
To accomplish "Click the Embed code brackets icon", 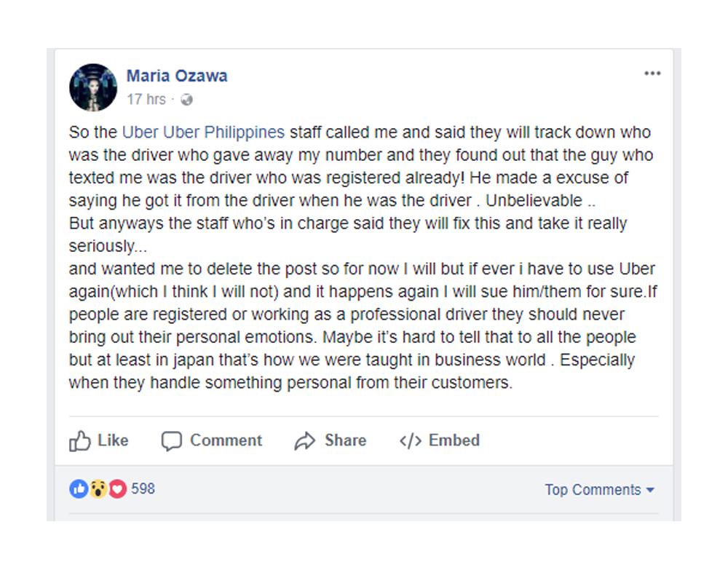I will click(411, 440).
